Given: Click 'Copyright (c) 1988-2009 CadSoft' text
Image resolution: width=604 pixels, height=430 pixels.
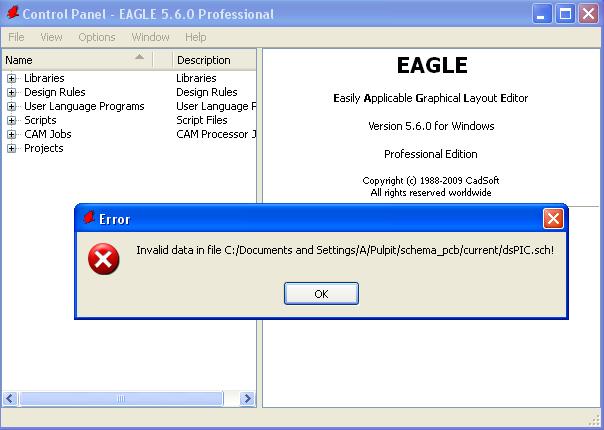Looking at the screenshot, I should pyautogui.click(x=431, y=180).
